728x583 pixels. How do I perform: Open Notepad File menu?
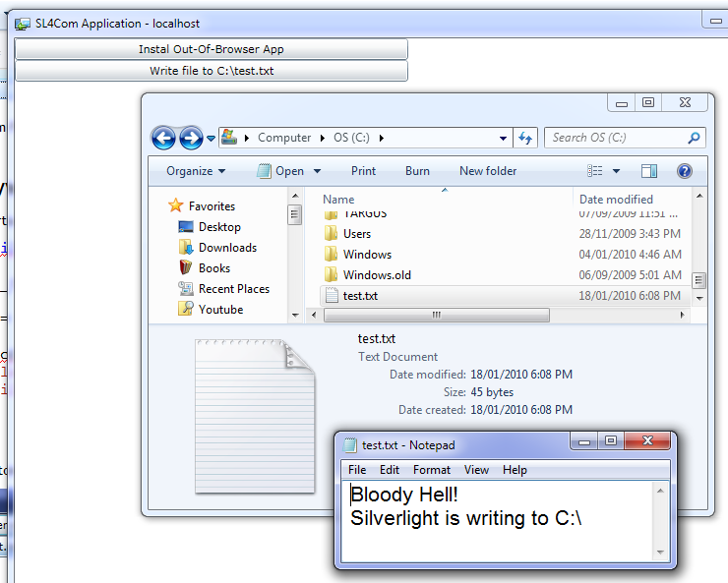pyautogui.click(x=357, y=470)
